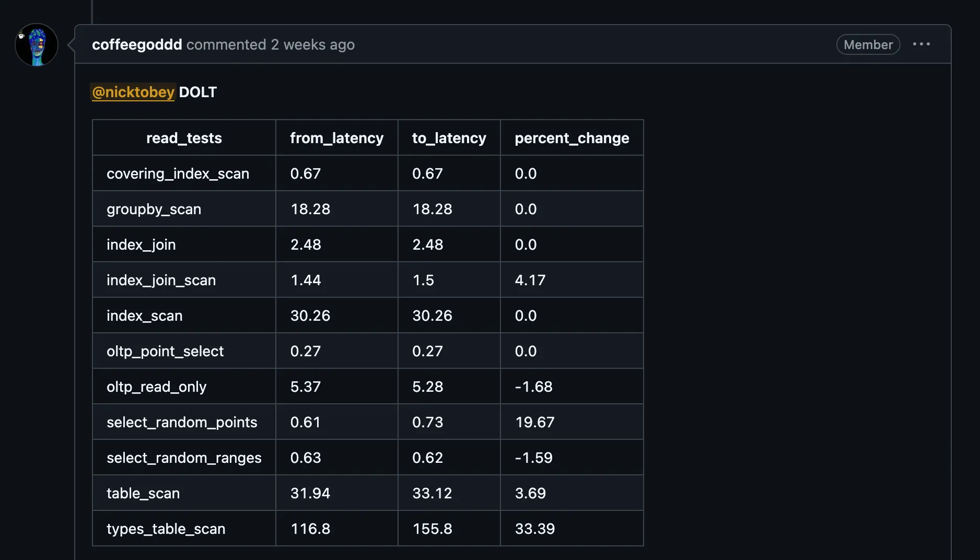Open the @nicktobey mention link
The width and height of the screenshot is (980, 560).
[x=133, y=92]
